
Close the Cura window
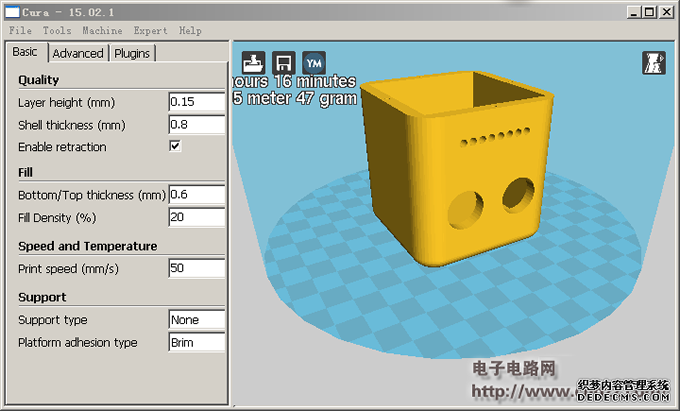click(x=667, y=12)
